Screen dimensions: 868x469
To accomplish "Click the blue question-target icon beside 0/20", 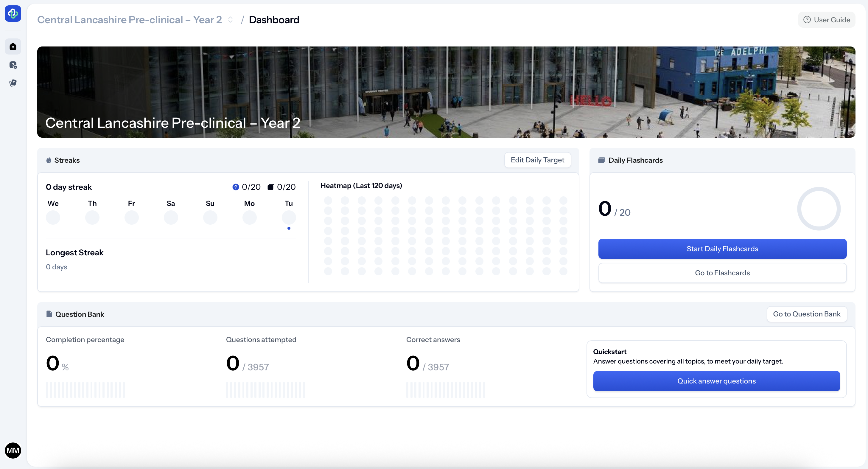I will pyautogui.click(x=236, y=187).
